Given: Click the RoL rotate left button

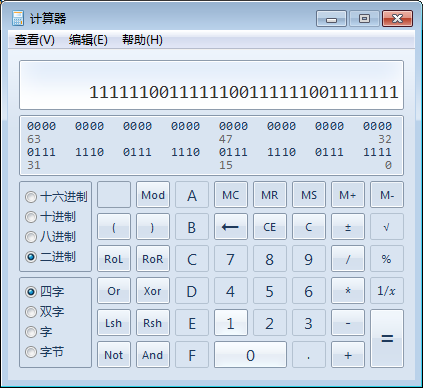Looking at the screenshot, I should click(114, 259).
